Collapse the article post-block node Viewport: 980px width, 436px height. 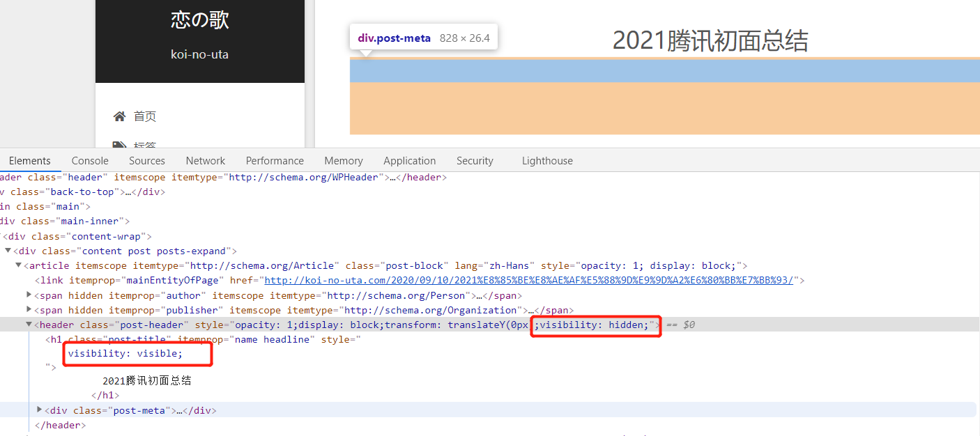coord(19,265)
